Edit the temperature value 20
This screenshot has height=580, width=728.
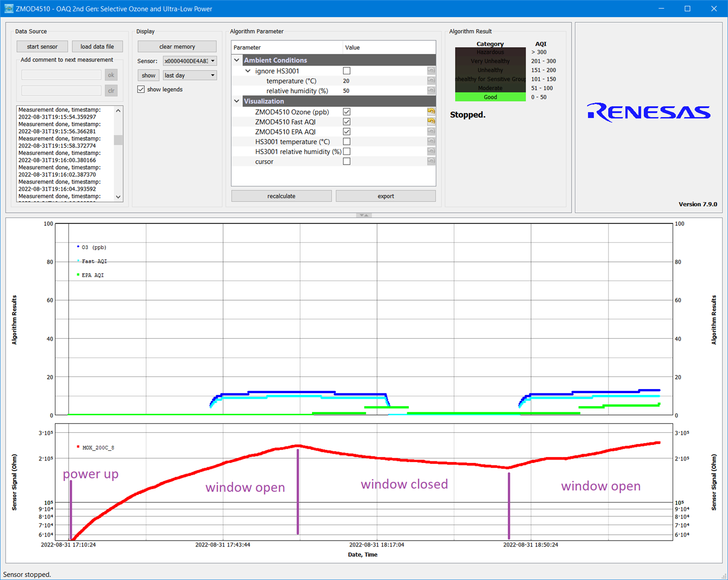(x=346, y=81)
